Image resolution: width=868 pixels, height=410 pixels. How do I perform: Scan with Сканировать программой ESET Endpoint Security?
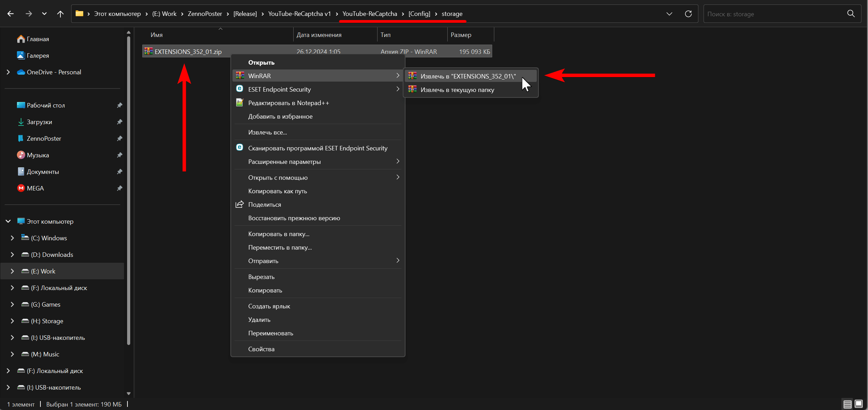318,148
